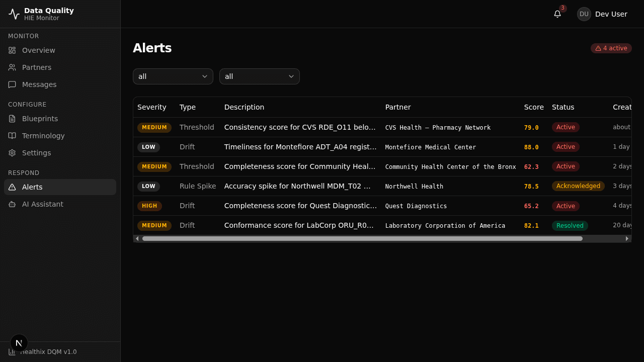Viewport: 644px width, 362px height.
Task: Click the DU avatar for Dev User
Action: (584, 14)
